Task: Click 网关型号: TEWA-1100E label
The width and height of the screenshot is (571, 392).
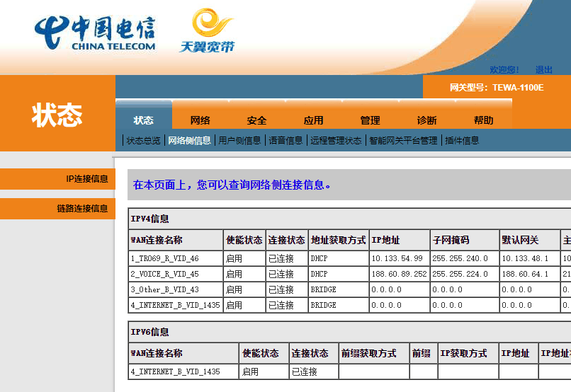Action: [497, 88]
